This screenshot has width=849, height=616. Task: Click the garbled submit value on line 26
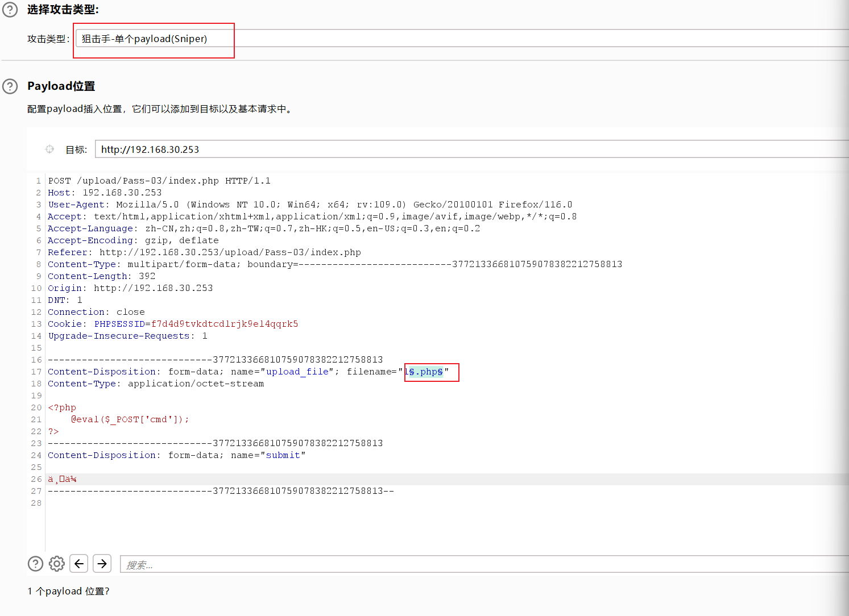[62, 479]
